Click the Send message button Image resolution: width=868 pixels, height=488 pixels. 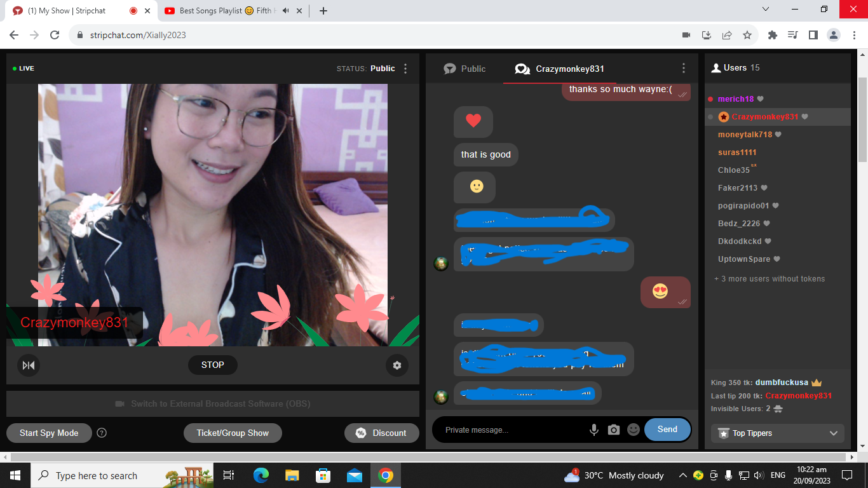click(667, 430)
